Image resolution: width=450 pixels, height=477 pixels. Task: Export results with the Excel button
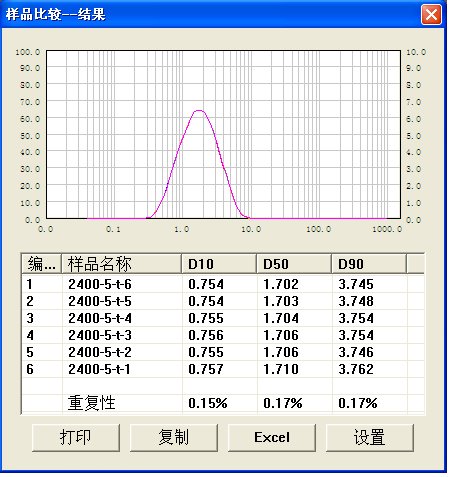tap(272, 437)
